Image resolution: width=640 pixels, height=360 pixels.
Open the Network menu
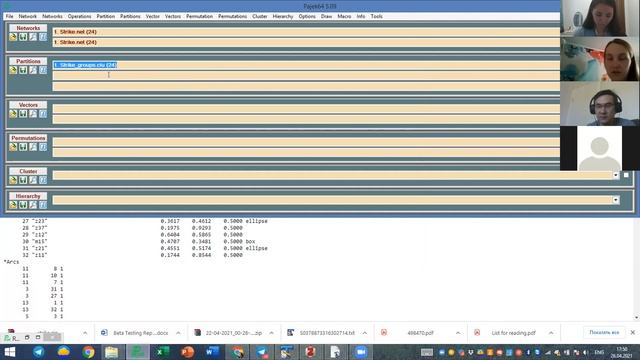click(x=27, y=16)
